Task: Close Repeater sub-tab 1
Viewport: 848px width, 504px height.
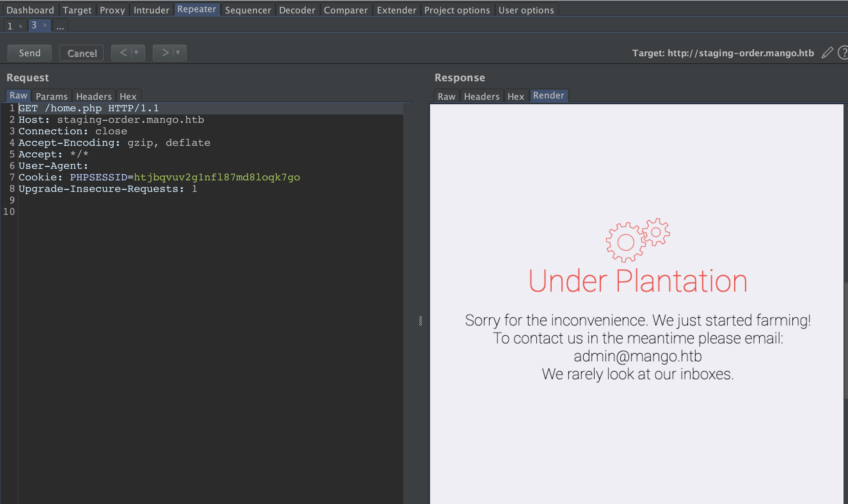Action: (20, 26)
